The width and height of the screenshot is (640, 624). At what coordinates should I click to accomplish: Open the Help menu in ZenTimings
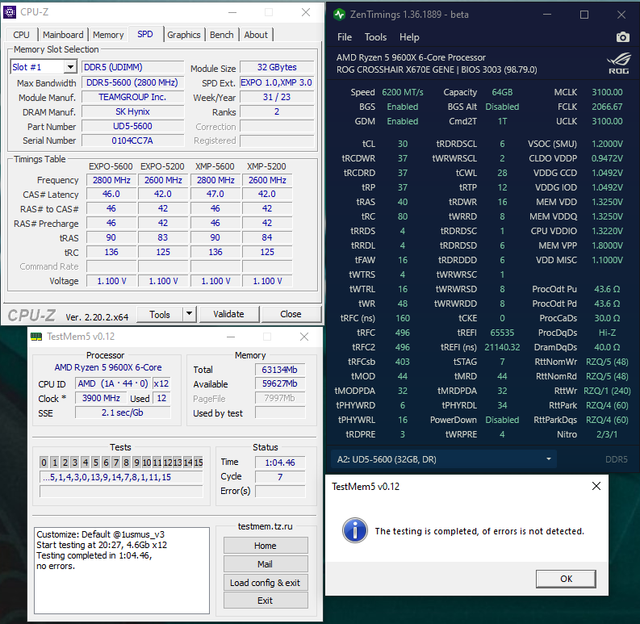coord(409,37)
